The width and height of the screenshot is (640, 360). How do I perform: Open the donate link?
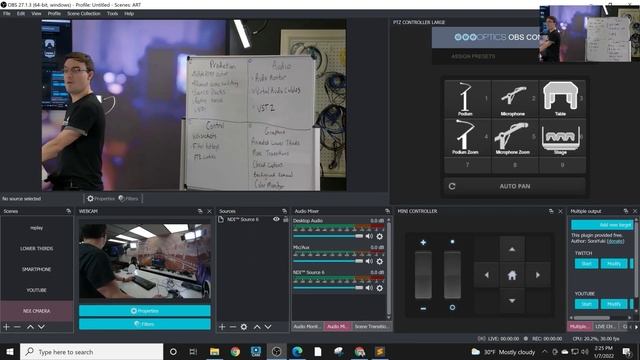[x=615, y=241]
